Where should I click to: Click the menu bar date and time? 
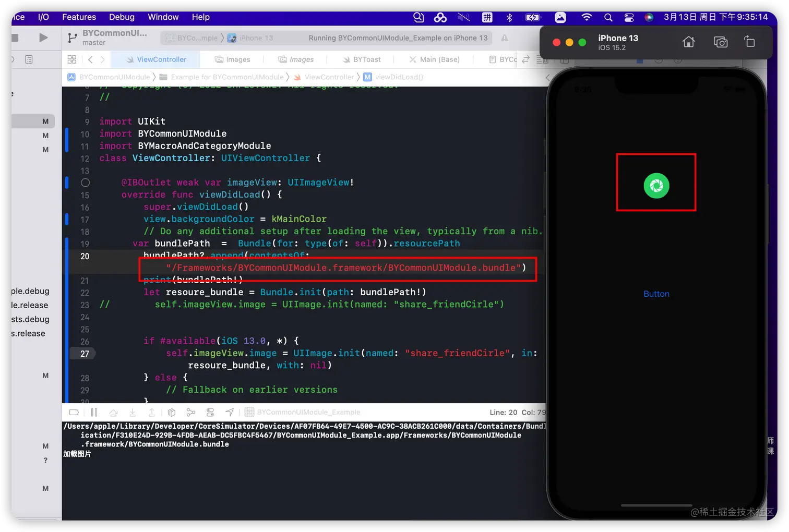click(x=716, y=17)
